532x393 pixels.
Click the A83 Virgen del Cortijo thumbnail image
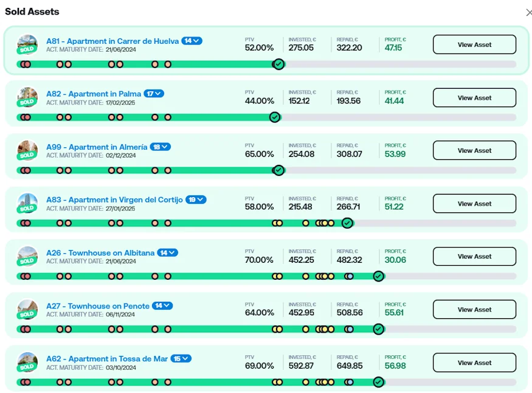click(x=27, y=202)
